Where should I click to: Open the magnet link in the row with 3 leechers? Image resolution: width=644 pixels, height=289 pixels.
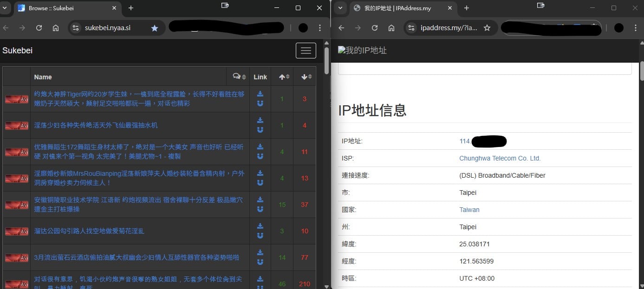tap(260, 103)
